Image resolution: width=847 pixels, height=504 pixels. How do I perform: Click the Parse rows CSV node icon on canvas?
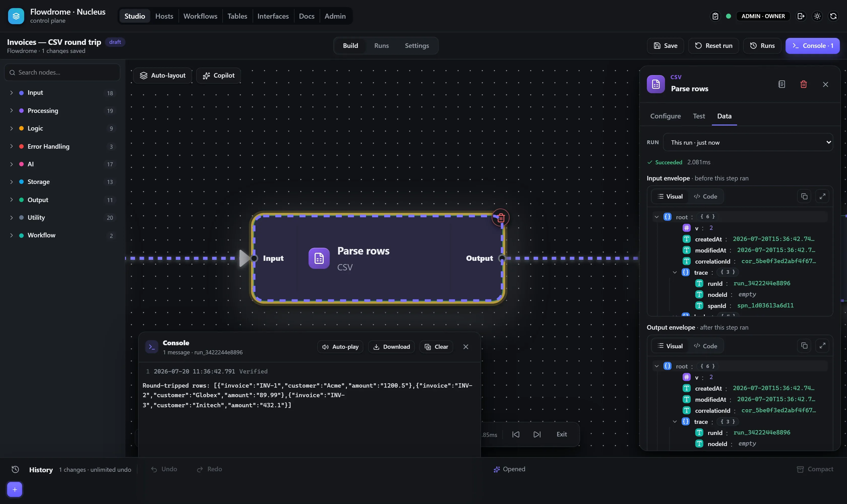pyautogui.click(x=319, y=258)
